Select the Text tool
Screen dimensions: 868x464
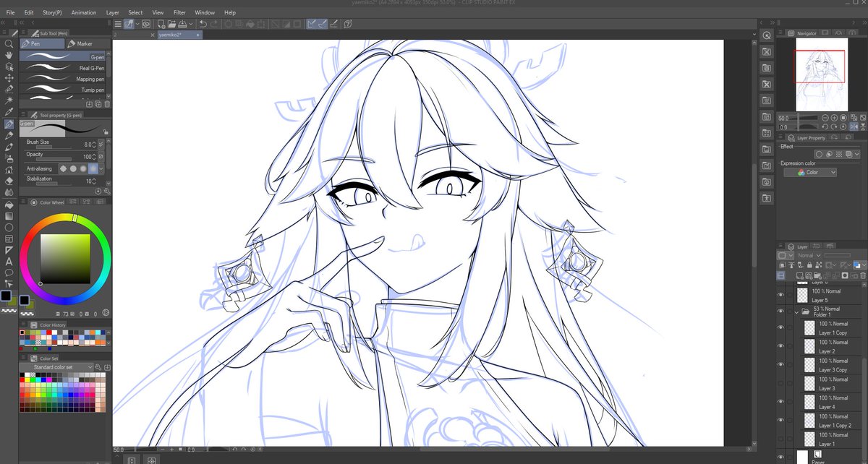pyautogui.click(x=9, y=261)
